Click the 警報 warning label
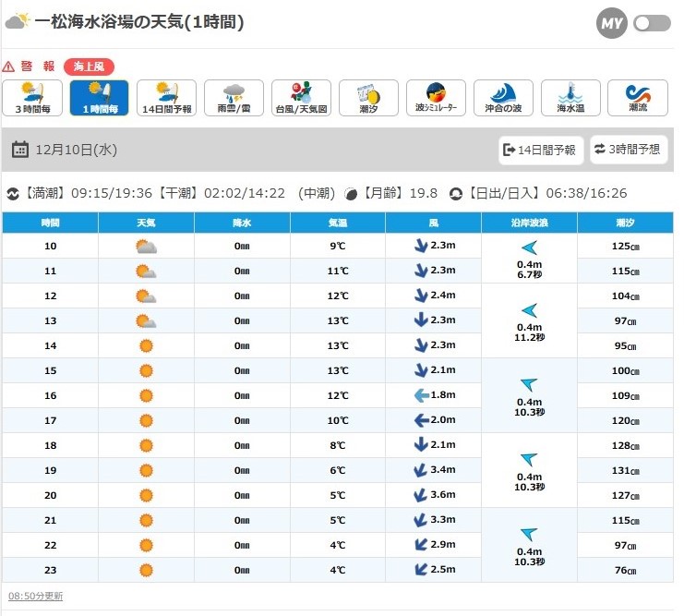Viewport: 684px width, 616px height. pos(37,66)
